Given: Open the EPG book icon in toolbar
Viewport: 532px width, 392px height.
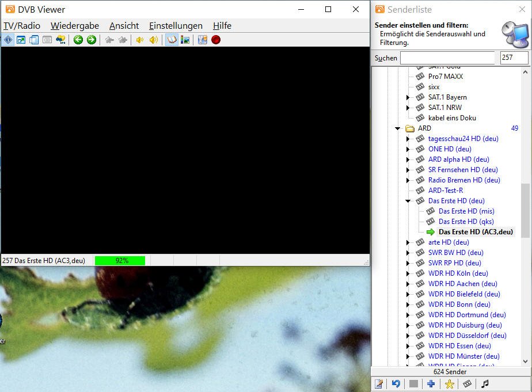Looking at the screenshot, I should pyautogui.click(x=172, y=40).
